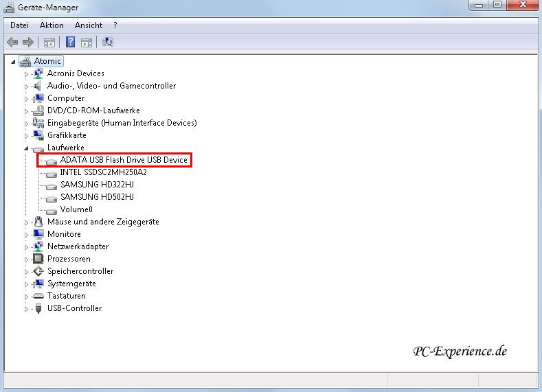Viewport: 542px width, 392px height.
Task: Scan for hardware changes toolbar icon
Action: (x=108, y=42)
